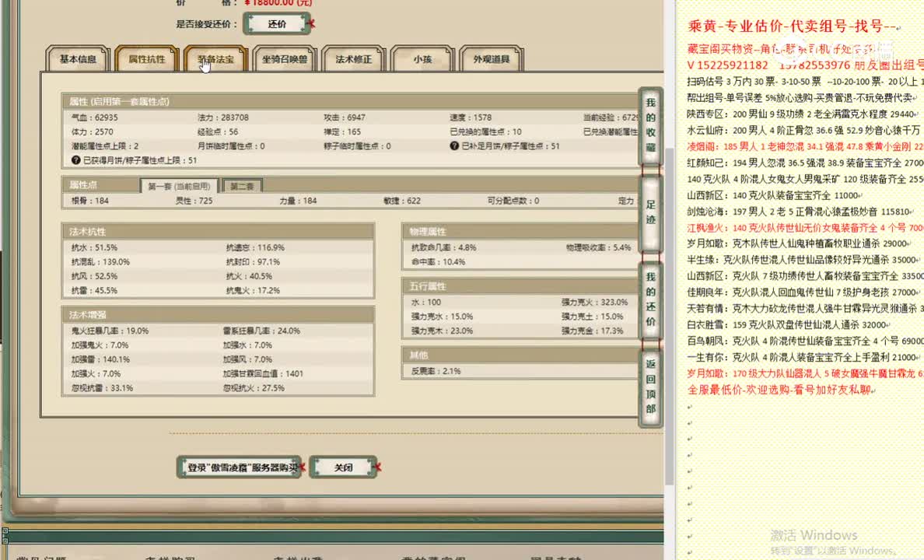Image resolution: width=924 pixels, height=560 pixels.
Task: Click help icon beside 已补足月饼/粽子属性点
Action: tap(454, 146)
